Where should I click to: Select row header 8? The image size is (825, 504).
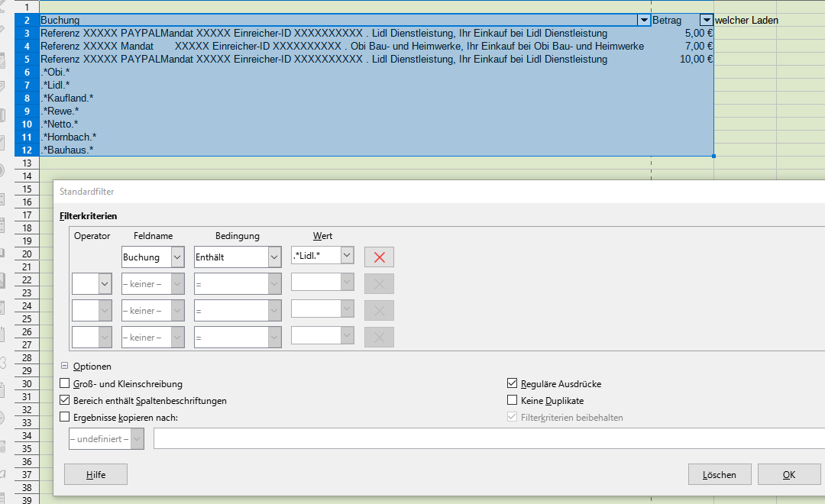point(27,98)
